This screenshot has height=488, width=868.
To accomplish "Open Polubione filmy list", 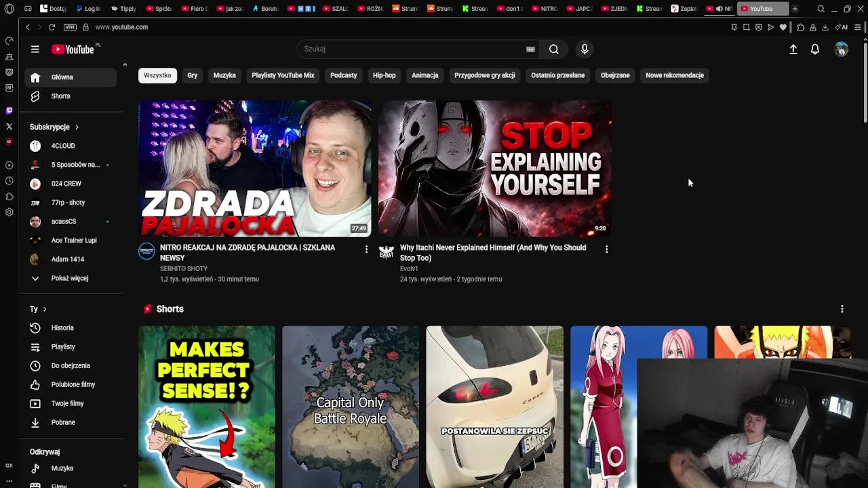I will click(71, 385).
